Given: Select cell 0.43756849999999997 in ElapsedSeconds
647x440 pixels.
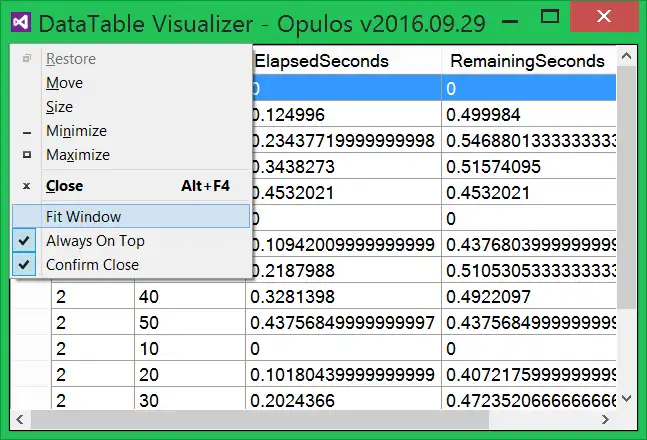Looking at the screenshot, I should (343, 322).
